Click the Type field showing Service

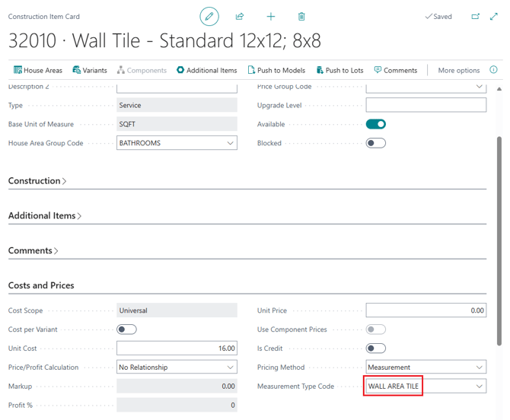(x=177, y=105)
